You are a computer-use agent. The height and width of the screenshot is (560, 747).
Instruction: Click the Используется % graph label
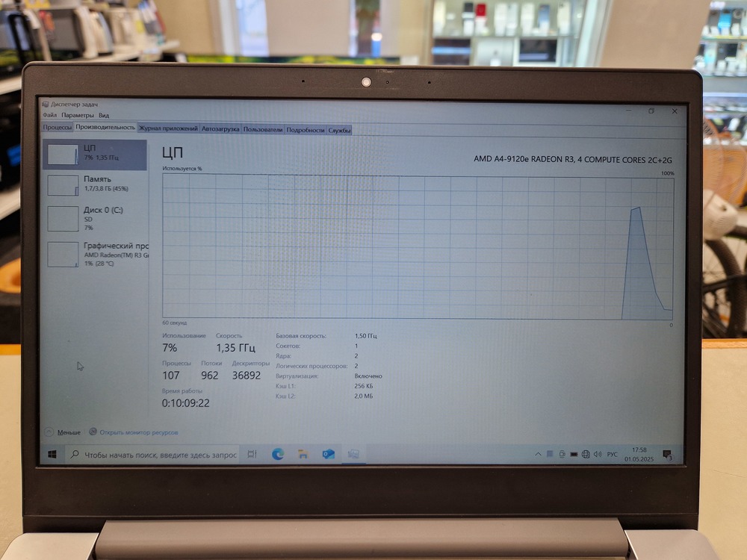(182, 169)
